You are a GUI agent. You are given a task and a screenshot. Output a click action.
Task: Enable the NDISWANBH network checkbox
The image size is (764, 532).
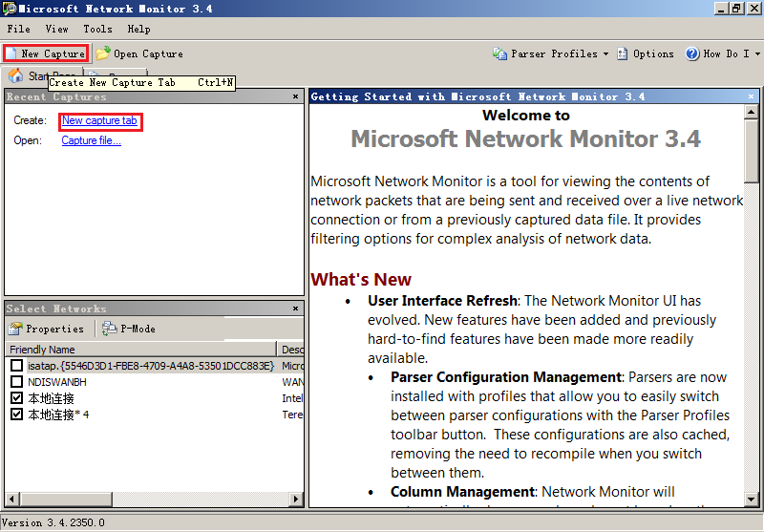coord(16,382)
